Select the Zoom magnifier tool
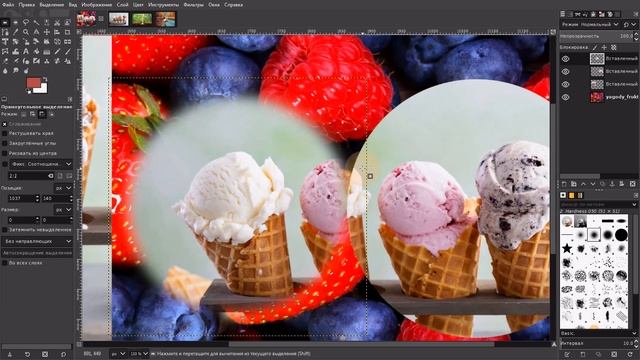This screenshot has height=360, width=640. pyautogui.click(x=26, y=32)
